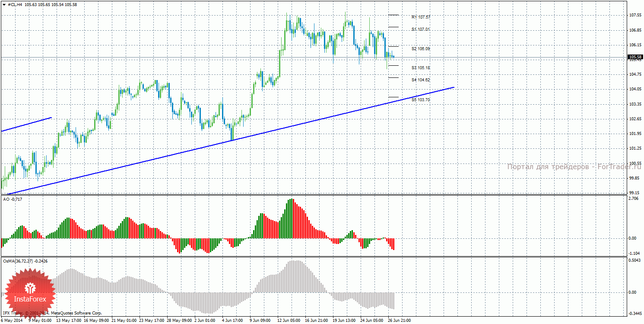
Task: Select the AO -0.717 indicator label
Action: (13, 199)
